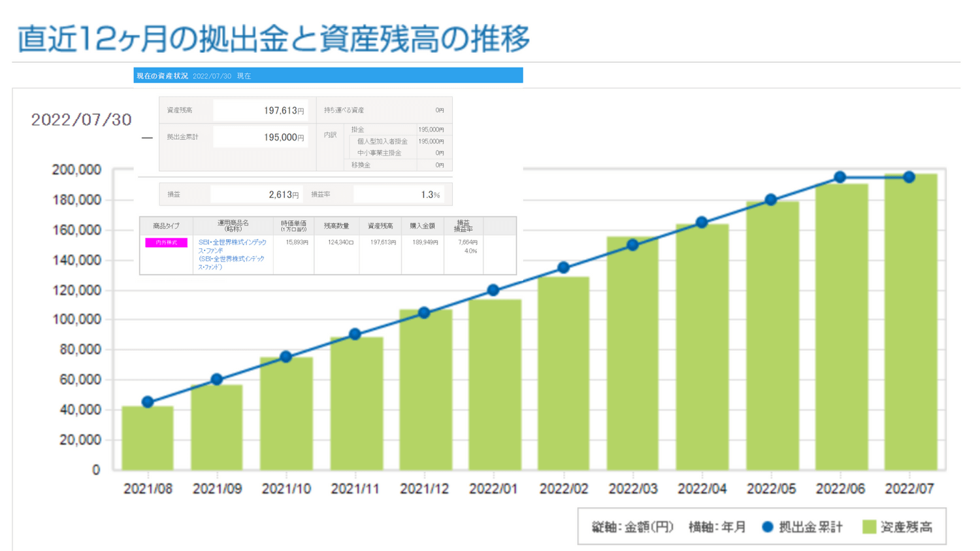Click the 移換金 row label
This screenshot has width=980, height=551.
361,165
